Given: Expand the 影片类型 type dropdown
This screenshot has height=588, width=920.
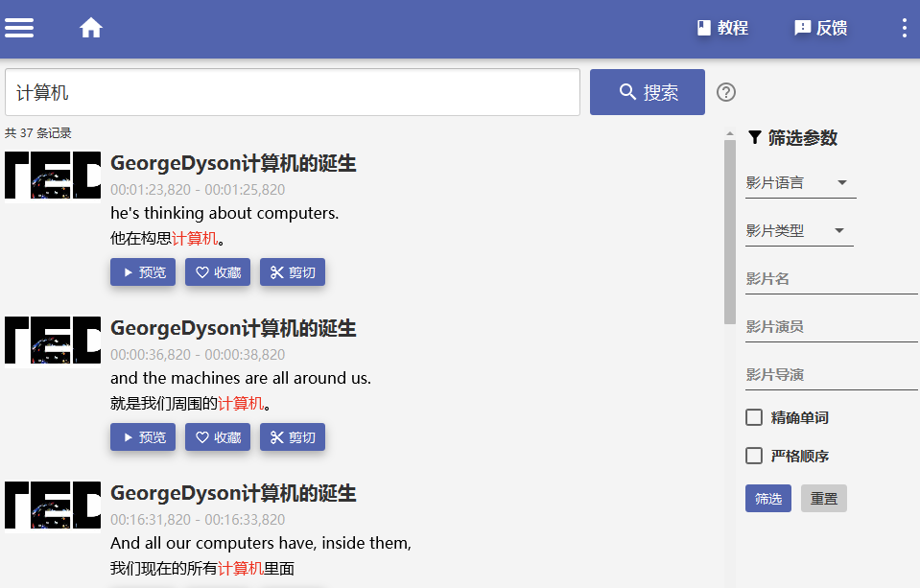Looking at the screenshot, I should [x=799, y=231].
